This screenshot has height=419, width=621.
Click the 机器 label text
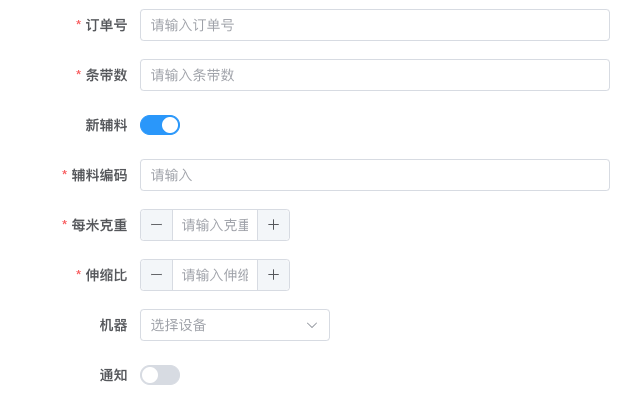point(113,325)
